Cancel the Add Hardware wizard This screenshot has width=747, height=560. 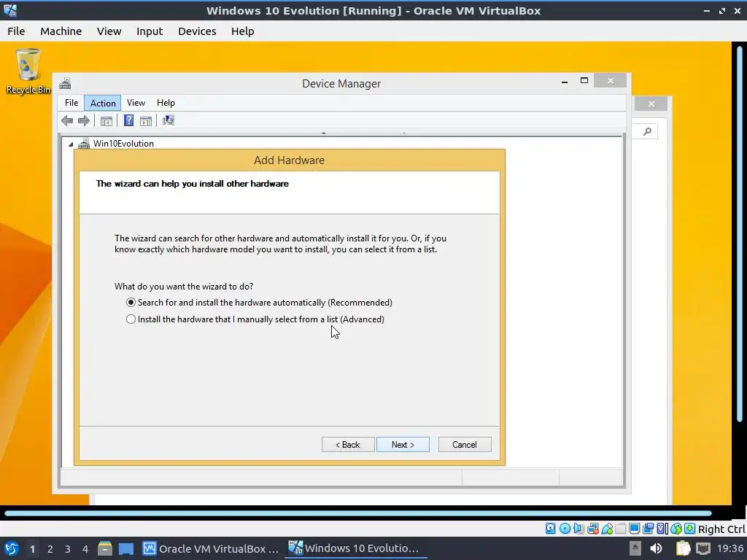coord(465,445)
